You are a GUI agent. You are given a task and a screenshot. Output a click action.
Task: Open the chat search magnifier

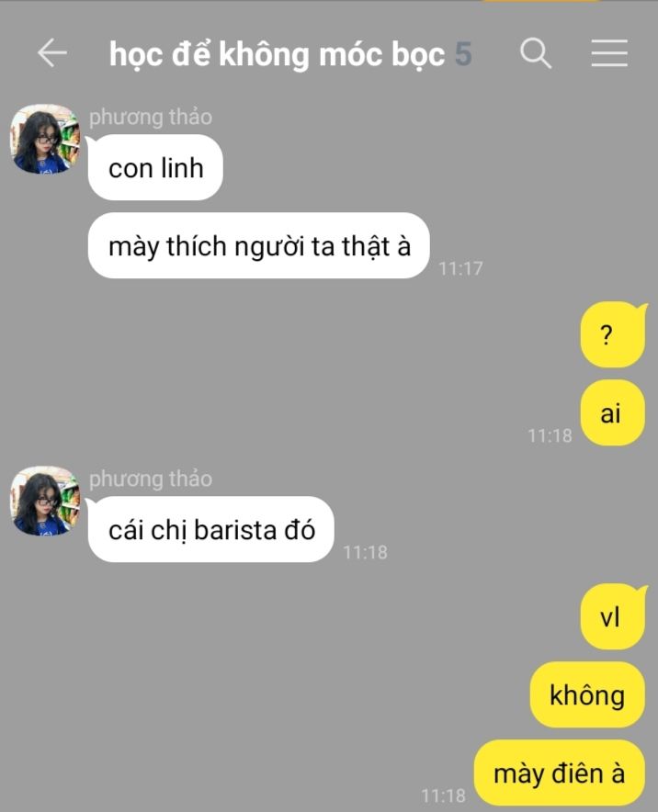pyautogui.click(x=535, y=53)
